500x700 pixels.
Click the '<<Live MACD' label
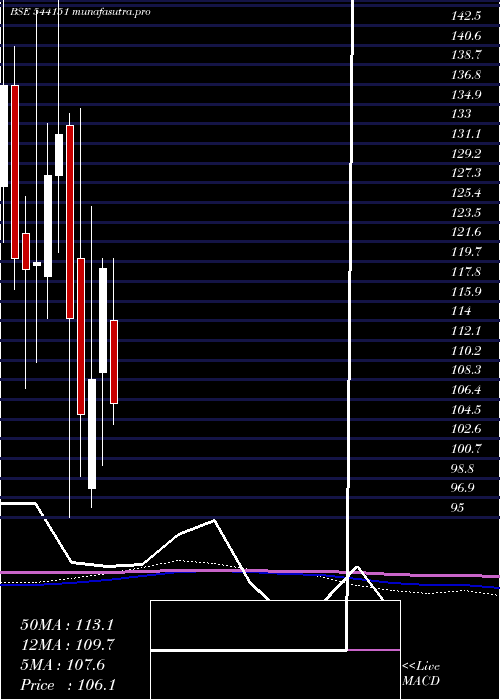[x=421, y=674]
